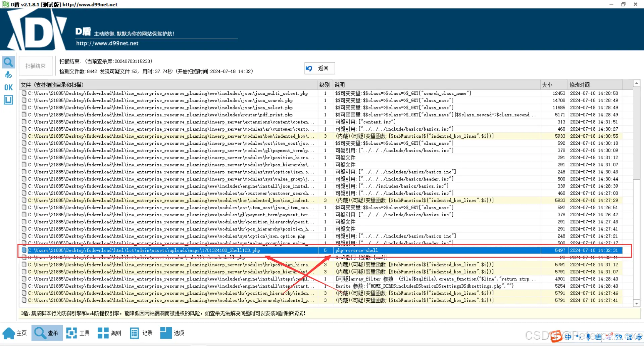Select the size value 14708
Viewport: 644px width, 346px height.
pos(559,100)
